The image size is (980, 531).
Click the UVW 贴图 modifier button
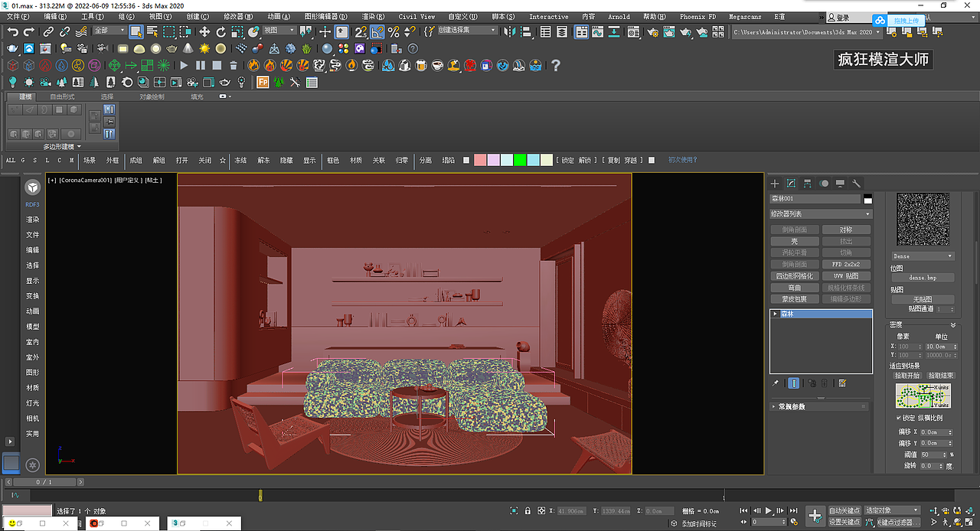[x=846, y=275]
